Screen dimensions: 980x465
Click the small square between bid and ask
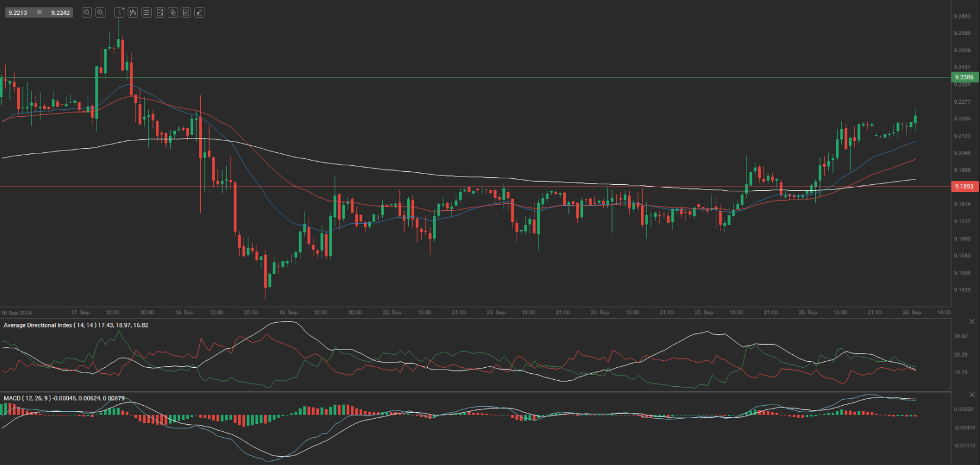pos(39,12)
